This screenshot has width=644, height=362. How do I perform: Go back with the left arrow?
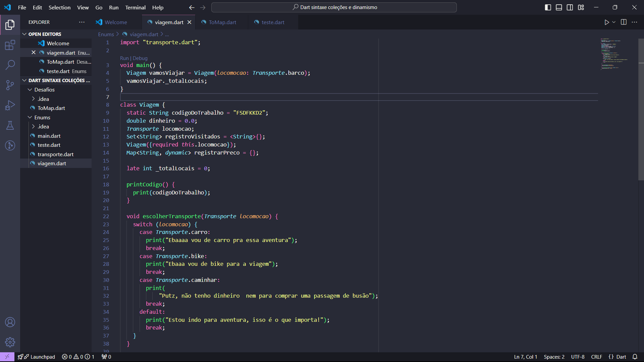click(x=192, y=7)
